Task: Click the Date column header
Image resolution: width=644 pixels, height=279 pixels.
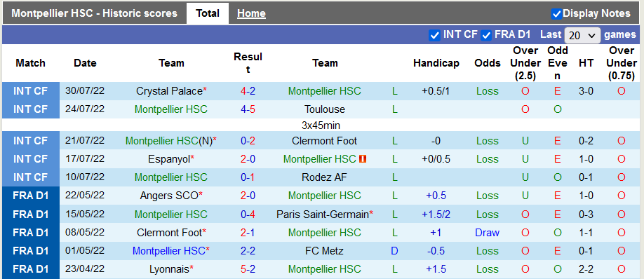Action: coord(85,63)
